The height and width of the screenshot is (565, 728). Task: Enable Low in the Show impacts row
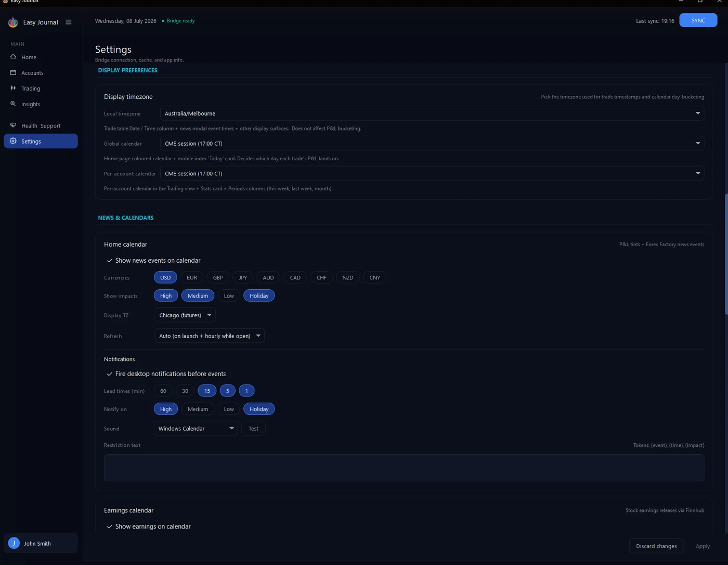(x=229, y=296)
